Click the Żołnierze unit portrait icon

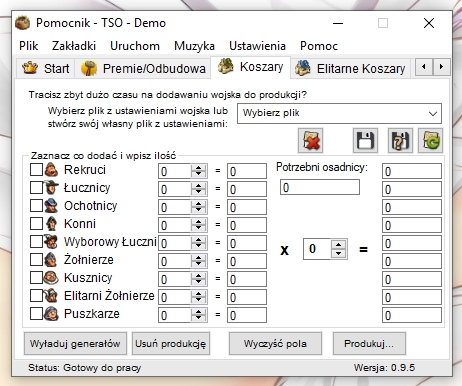pyautogui.click(x=51, y=259)
